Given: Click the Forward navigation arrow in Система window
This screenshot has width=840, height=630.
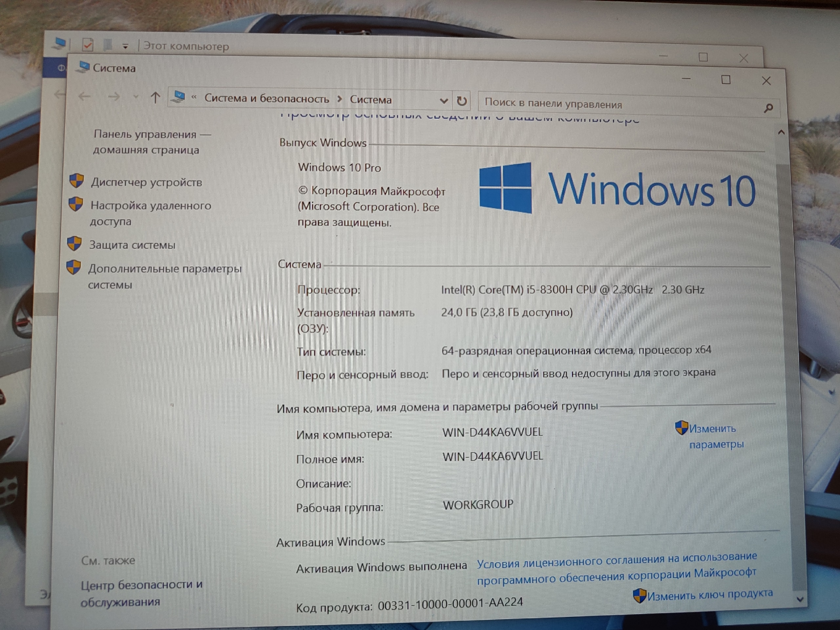Looking at the screenshot, I should [x=113, y=97].
